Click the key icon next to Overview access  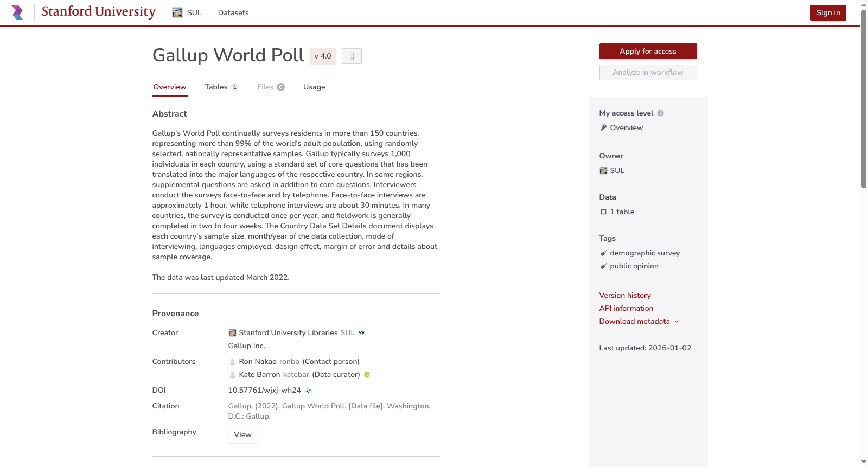pos(603,128)
